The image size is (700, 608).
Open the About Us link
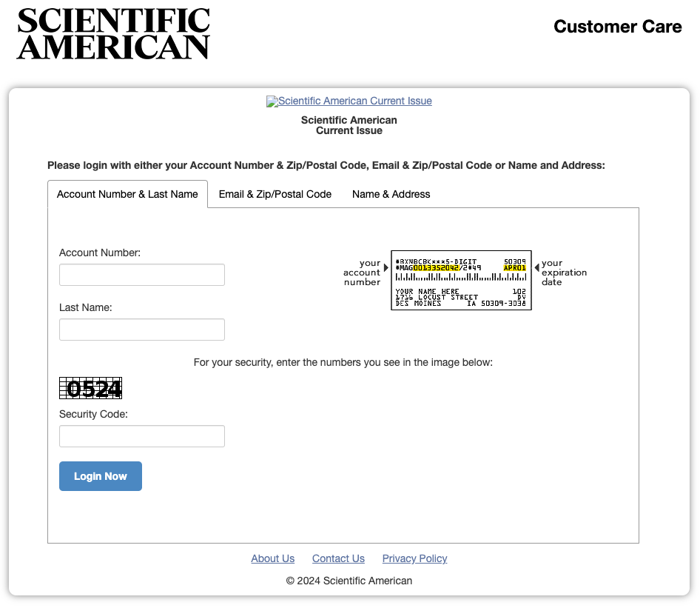pos(272,558)
